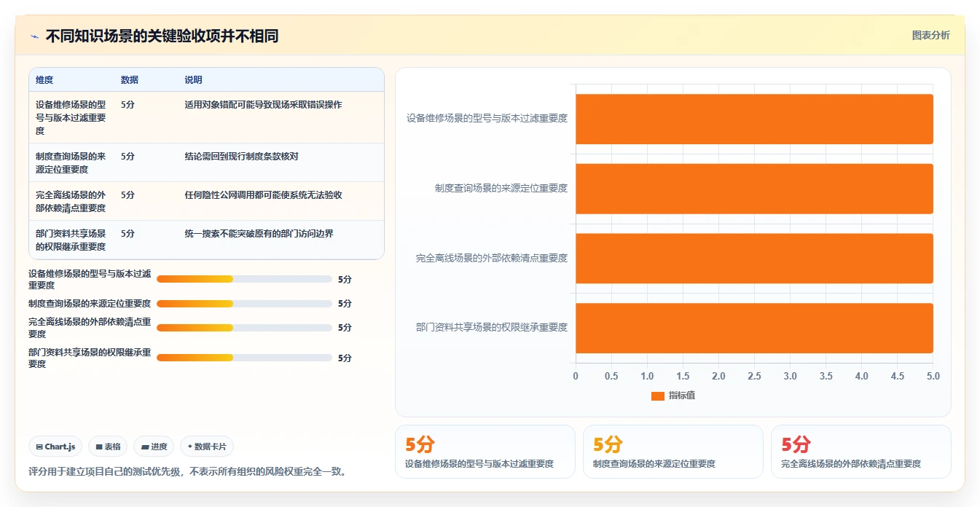Click table cell 完全离线场景的外部依赖清点重要度

coord(71,202)
